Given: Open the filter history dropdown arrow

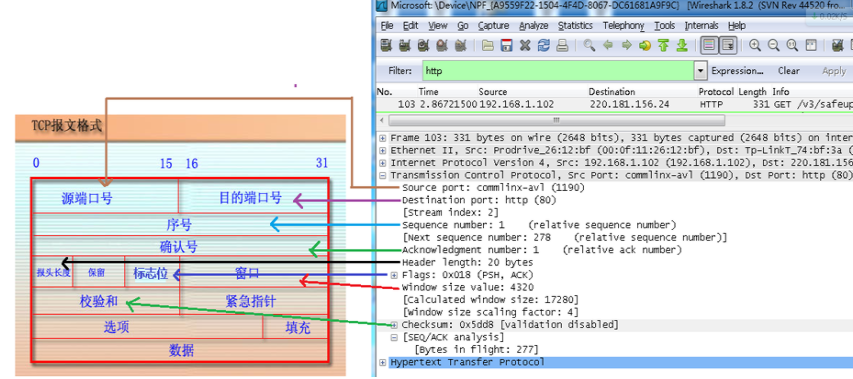Looking at the screenshot, I should point(700,71).
